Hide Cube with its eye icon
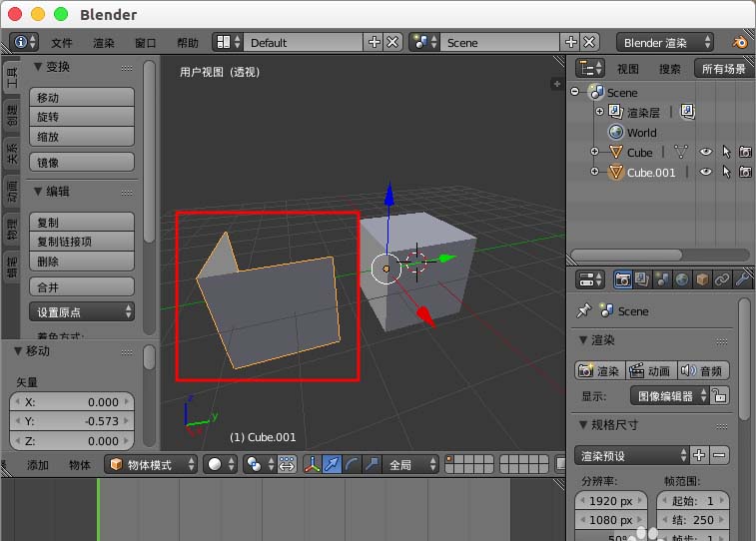Image resolution: width=756 pixels, height=541 pixels. (x=705, y=153)
